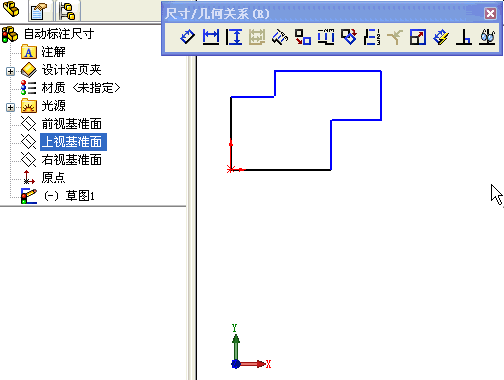Click the dimension icon with lightning bolt
This screenshot has width=504, height=380.
[441, 37]
